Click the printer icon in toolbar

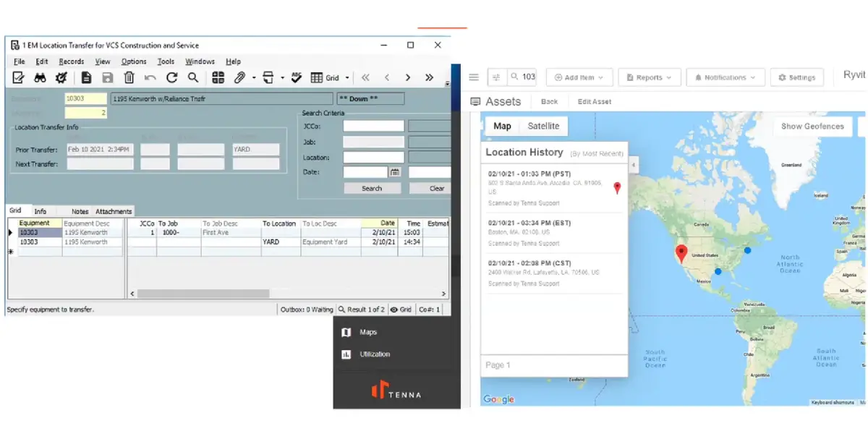pos(269,77)
